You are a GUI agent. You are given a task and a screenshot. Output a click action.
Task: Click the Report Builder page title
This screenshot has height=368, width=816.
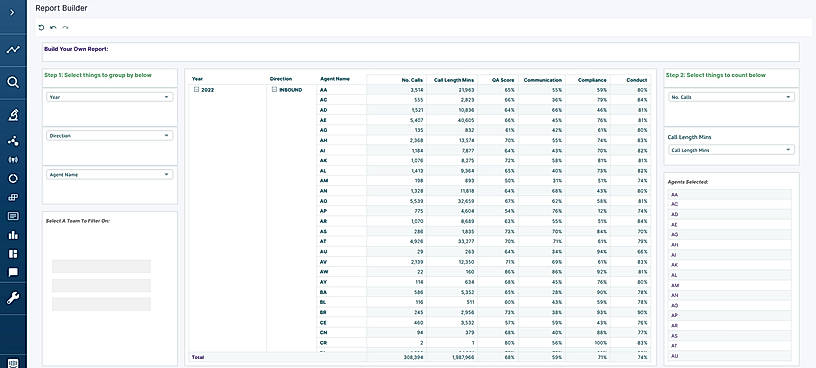(61, 8)
